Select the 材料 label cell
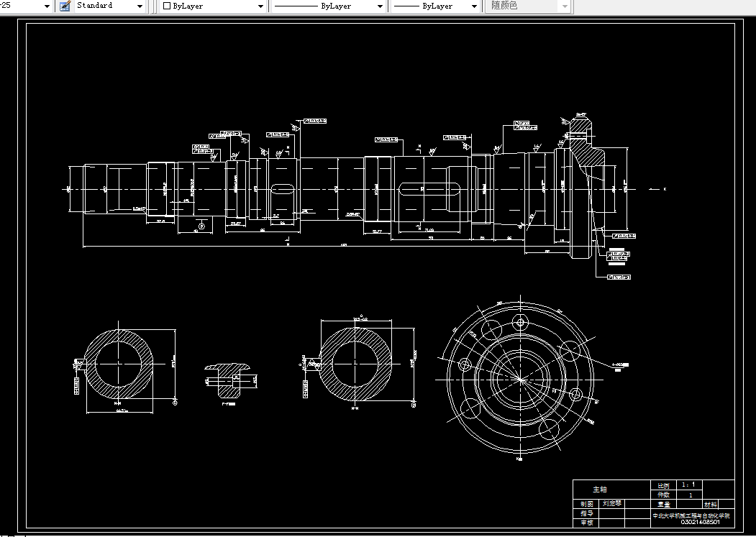The image size is (756, 537). tap(710, 504)
